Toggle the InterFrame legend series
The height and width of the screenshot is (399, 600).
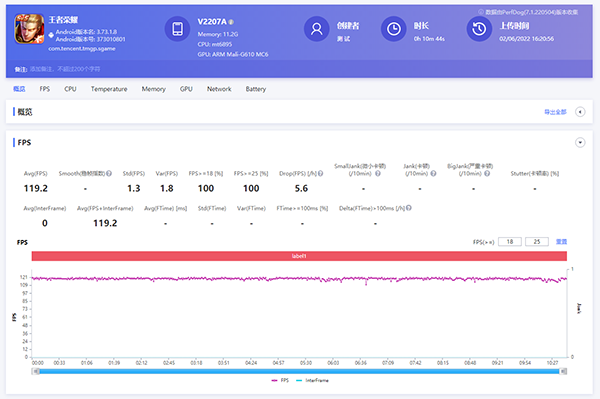coord(312,380)
